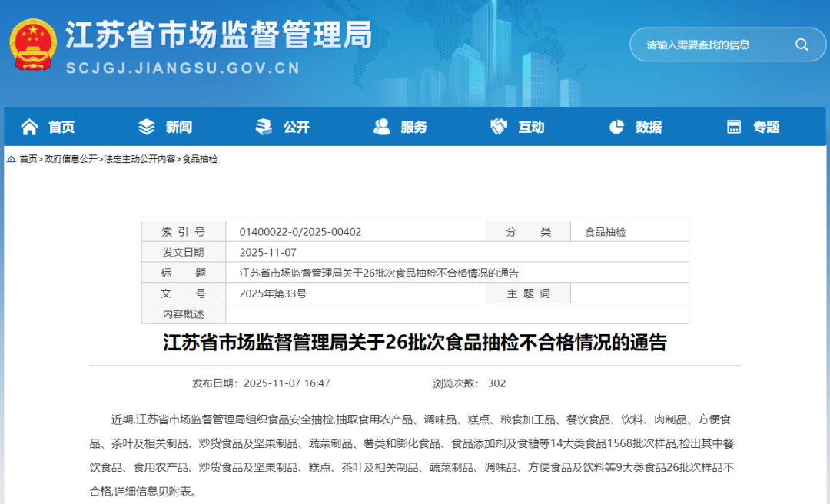
Task: Click the home icon beside 首页
Action: (x=29, y=127)
